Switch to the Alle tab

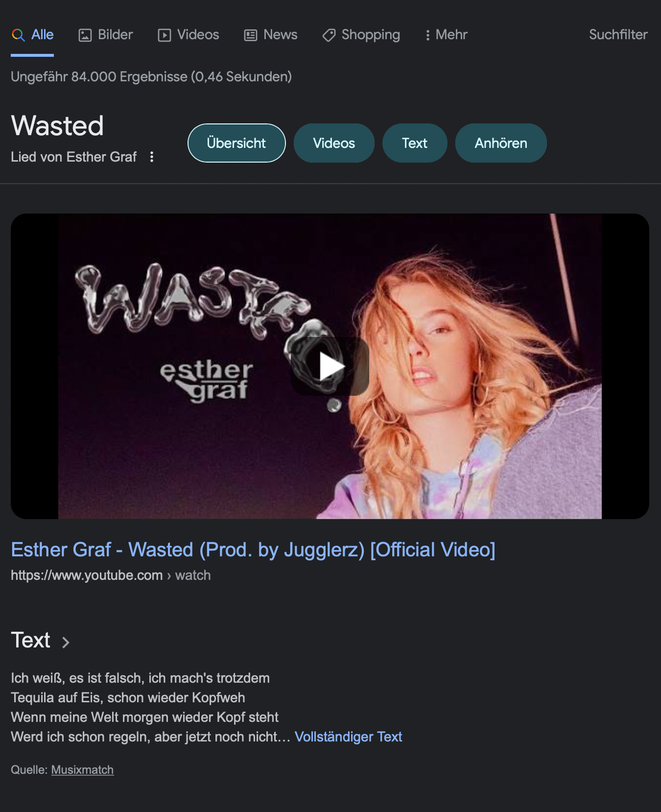32,35
